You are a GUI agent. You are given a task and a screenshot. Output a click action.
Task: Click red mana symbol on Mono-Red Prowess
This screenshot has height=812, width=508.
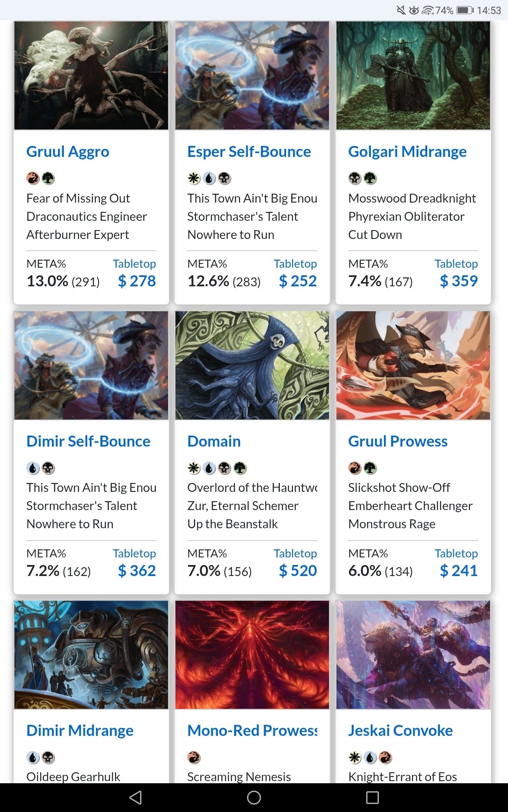coord(194,757)
